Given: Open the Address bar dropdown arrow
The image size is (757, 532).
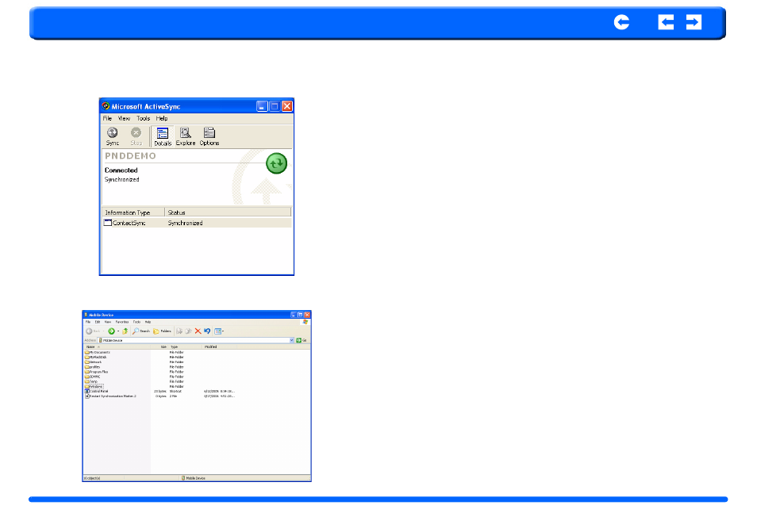Looking at the screenshot, I should coord(291,340).
